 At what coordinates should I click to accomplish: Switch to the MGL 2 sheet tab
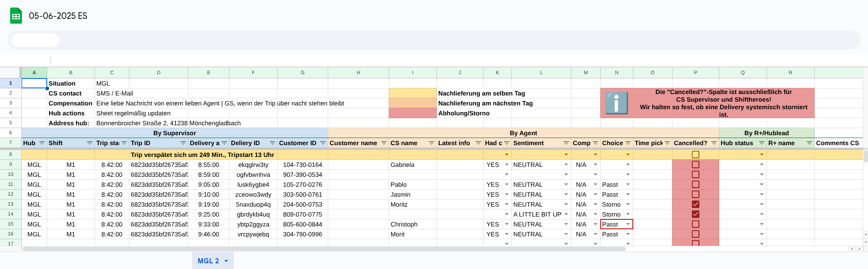tap(208, 261)
